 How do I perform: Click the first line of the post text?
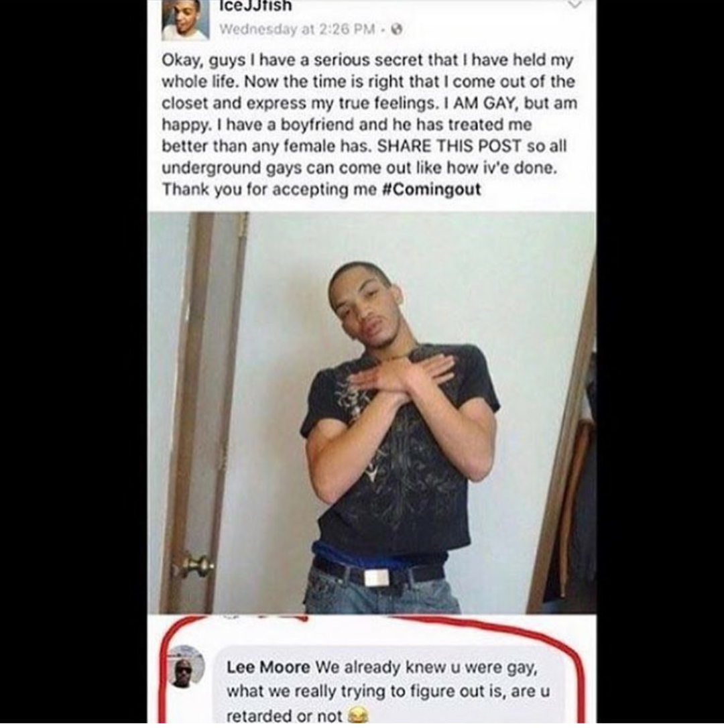(x=368, y=61)
